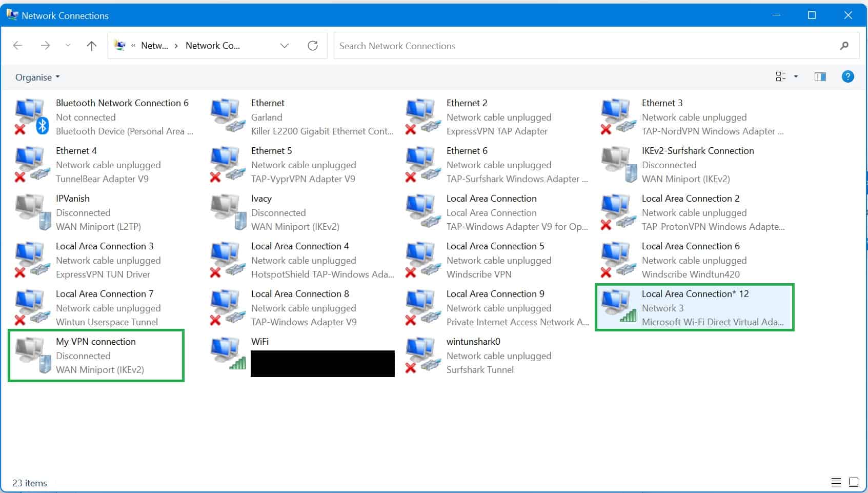Go forward with the forward arrow
The height and width of the screenshot is (493, 868).
click(45, 46)
